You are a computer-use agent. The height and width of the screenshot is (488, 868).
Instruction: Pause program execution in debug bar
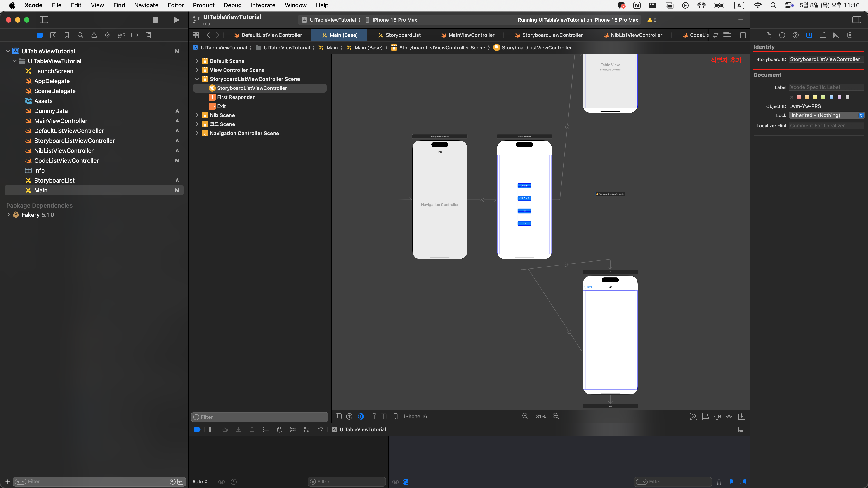point(211,429)
